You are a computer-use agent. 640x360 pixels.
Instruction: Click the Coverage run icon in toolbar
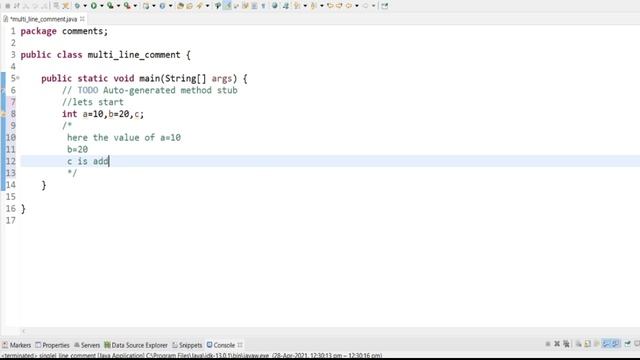[x=110, y=6]
